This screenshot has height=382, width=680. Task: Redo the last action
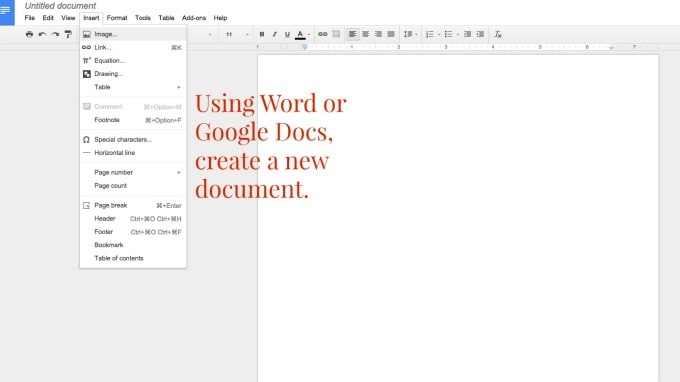[x=55, y=34]
